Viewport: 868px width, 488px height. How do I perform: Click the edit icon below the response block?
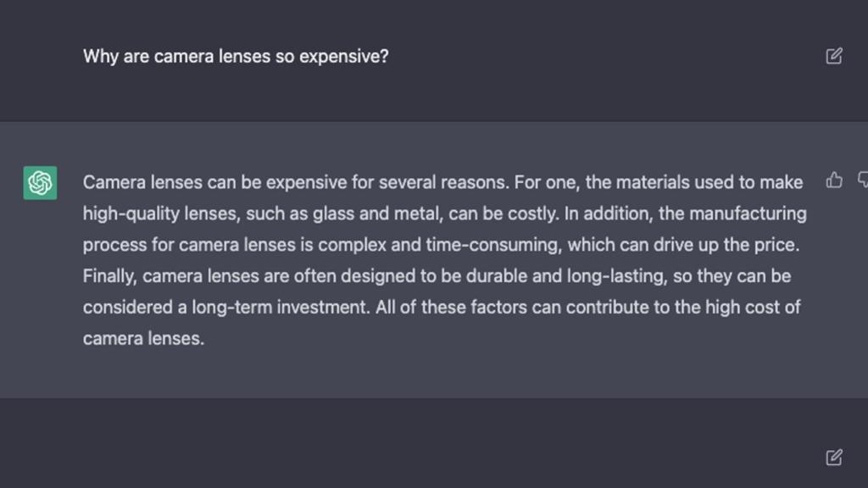[x=834, y=457]
